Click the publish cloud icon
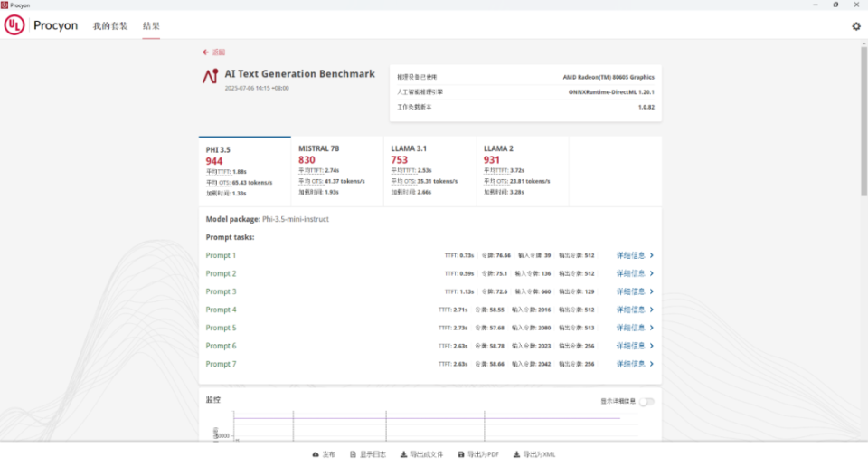This screenshot has width=868, height=467. pos(316,454)
